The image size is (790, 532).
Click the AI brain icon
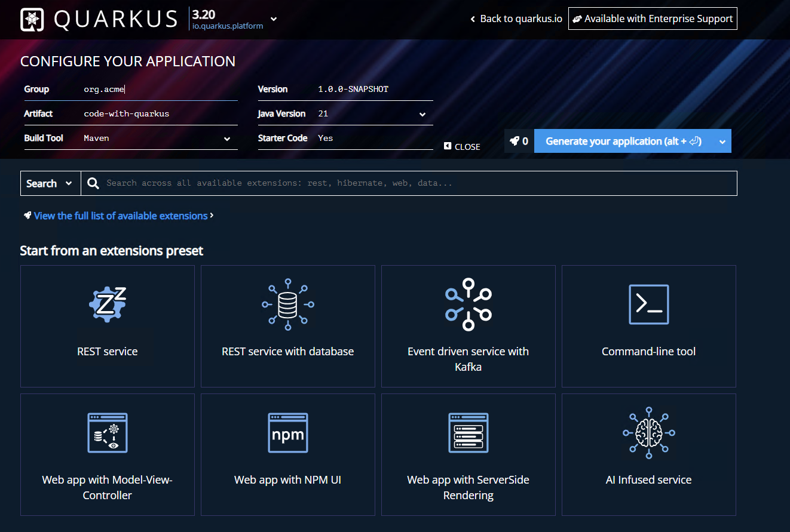649,433
